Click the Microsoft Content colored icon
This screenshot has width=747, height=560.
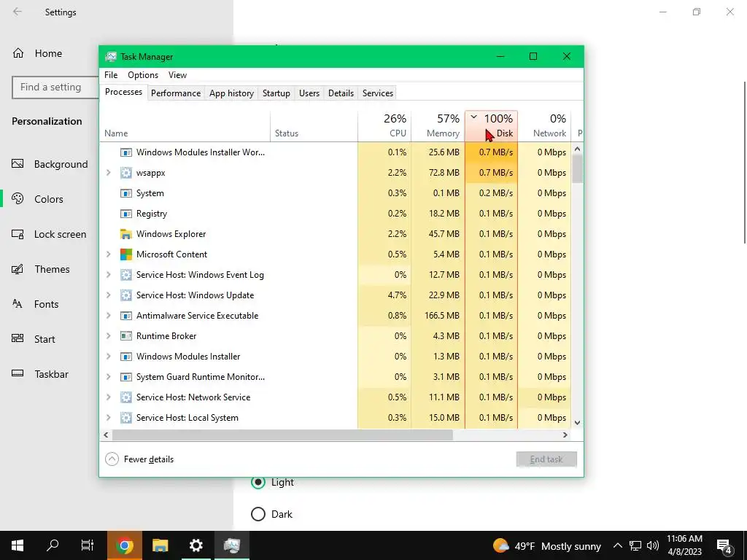pyautogui.click(x=125, y=254)
